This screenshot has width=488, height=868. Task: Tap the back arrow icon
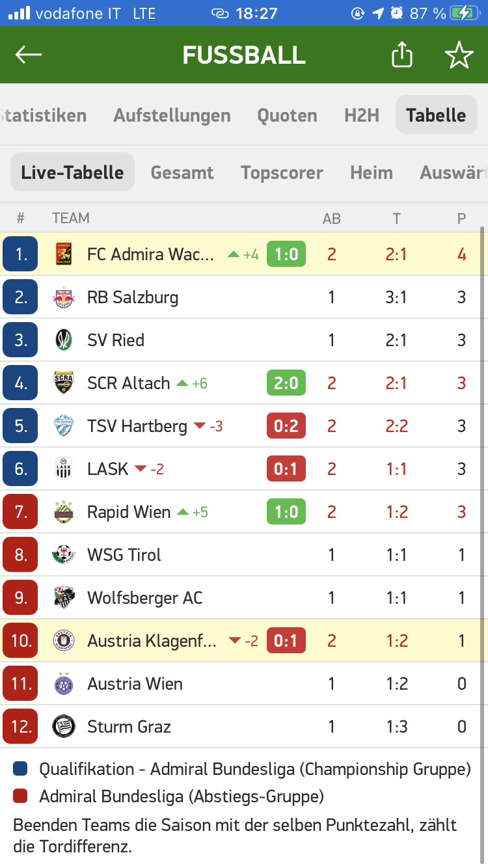(29, 55)
